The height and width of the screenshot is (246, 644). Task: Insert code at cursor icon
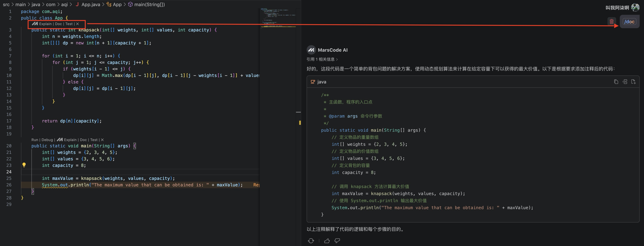click(x=625, y=82)
